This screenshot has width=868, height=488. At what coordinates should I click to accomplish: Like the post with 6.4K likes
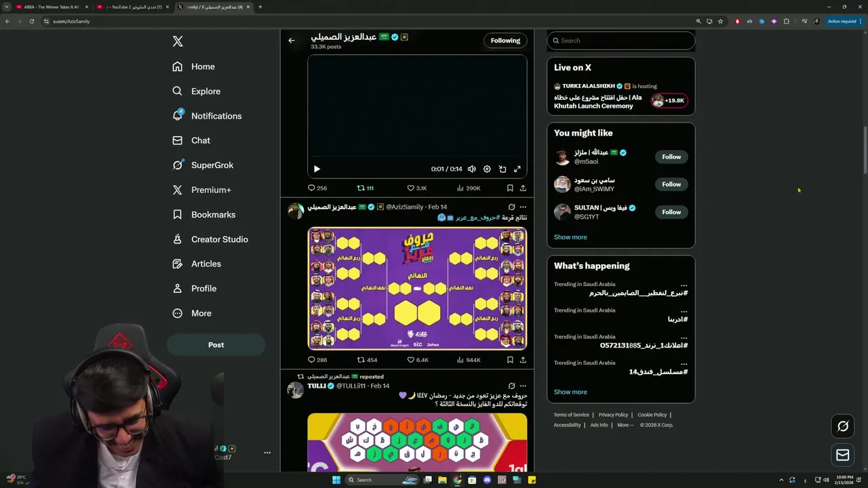point(417,360)
